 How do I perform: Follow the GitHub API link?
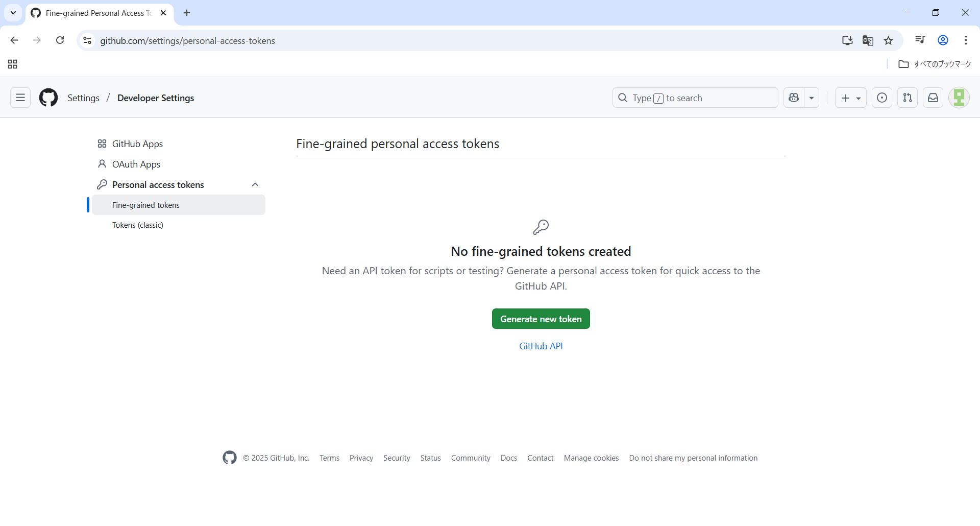point(541,346)
